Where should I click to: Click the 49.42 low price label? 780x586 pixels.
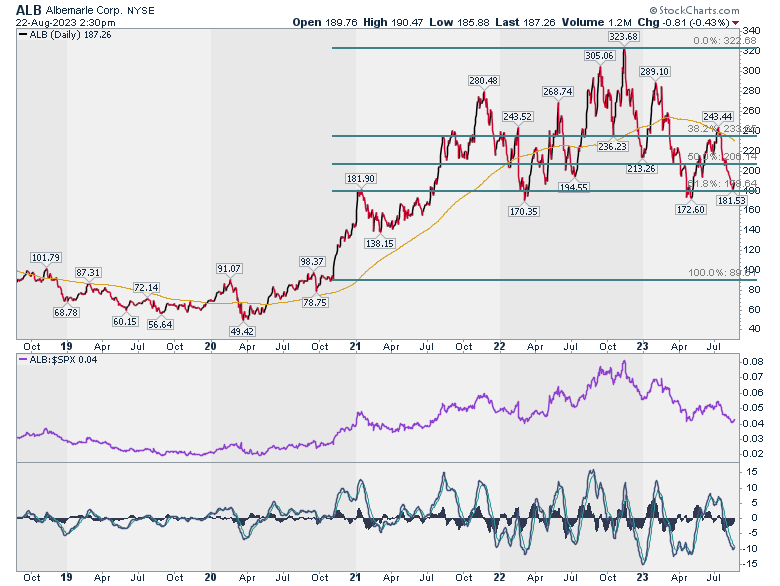click(242, 331)
